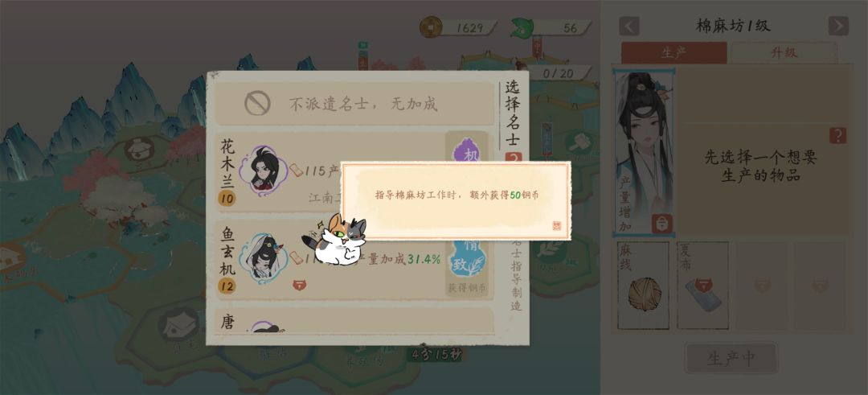The width and height of the screenshot is (868, 395).
Task: Click the blue 情致 trait badge
Action: [x=467, y=259]
